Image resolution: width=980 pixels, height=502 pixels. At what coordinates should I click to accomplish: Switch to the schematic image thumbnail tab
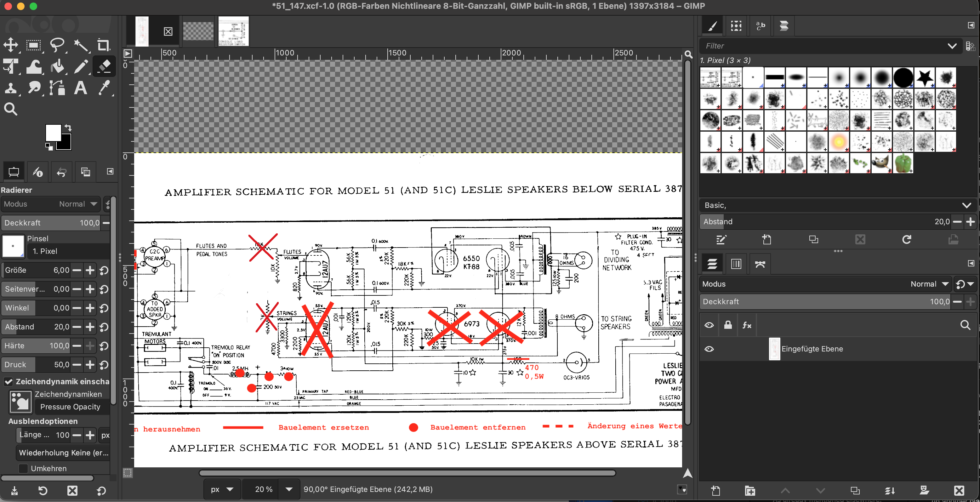click(233, 31)
